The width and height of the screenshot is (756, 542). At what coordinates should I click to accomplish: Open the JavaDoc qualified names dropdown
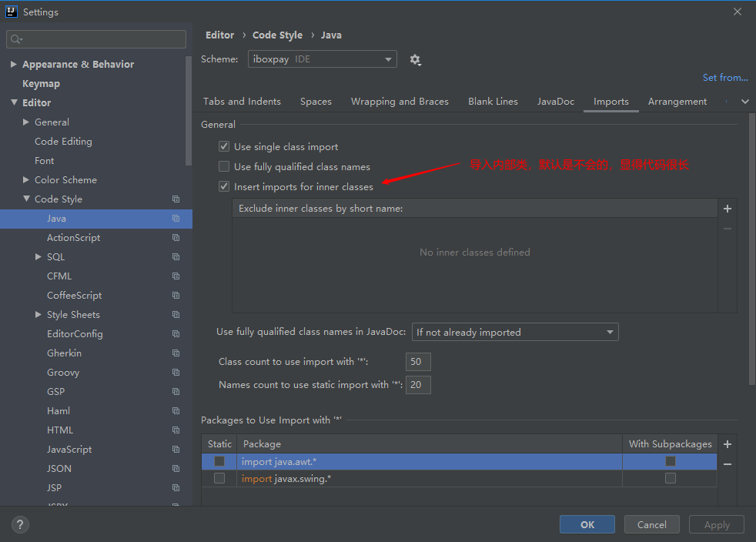(607, 332)
